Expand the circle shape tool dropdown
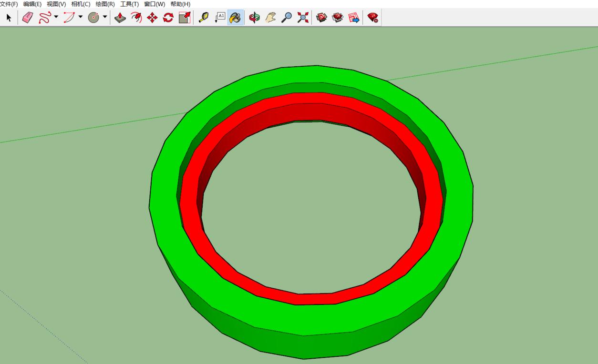This screenshot has width=598, height=364. coord(105,17)
